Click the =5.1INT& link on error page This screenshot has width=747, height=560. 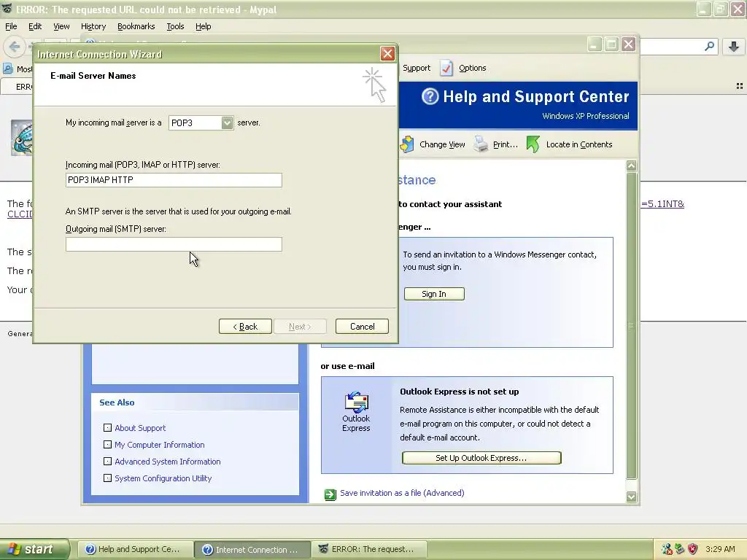tap(662, 204)
